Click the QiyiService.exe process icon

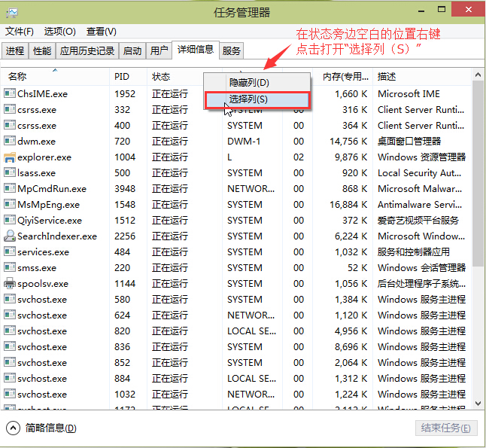(10, 221)
